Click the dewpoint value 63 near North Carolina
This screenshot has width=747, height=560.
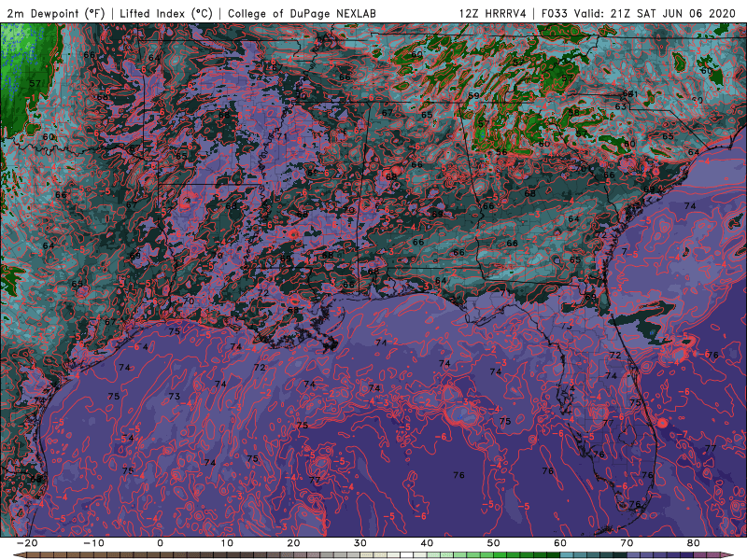coord(620,106)
